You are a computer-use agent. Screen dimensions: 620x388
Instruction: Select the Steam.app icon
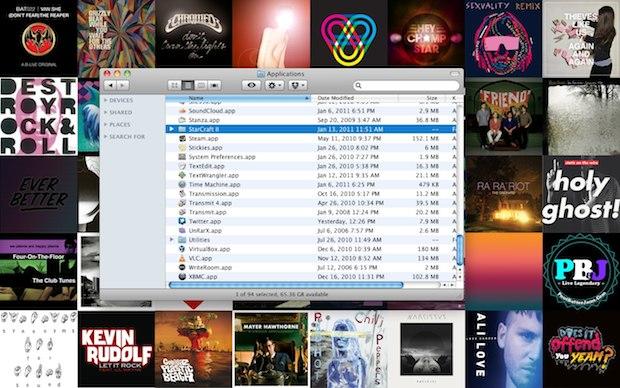click(x=182, y=138)
